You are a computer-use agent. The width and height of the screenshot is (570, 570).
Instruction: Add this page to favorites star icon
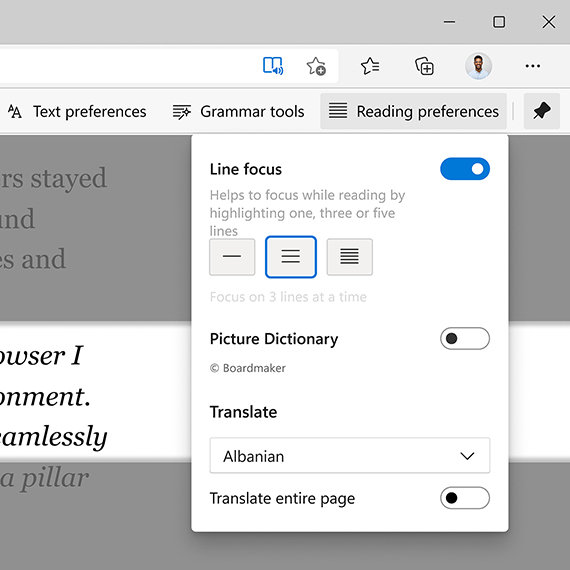316,66
